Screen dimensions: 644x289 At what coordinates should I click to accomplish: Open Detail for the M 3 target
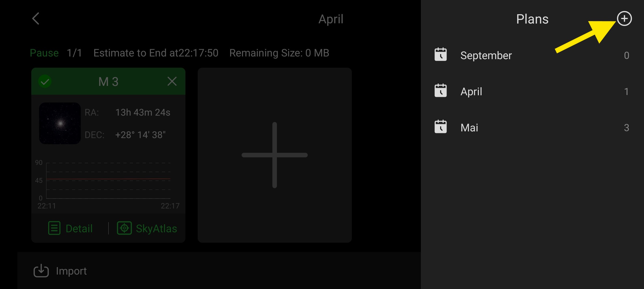(x=79, y=229)
